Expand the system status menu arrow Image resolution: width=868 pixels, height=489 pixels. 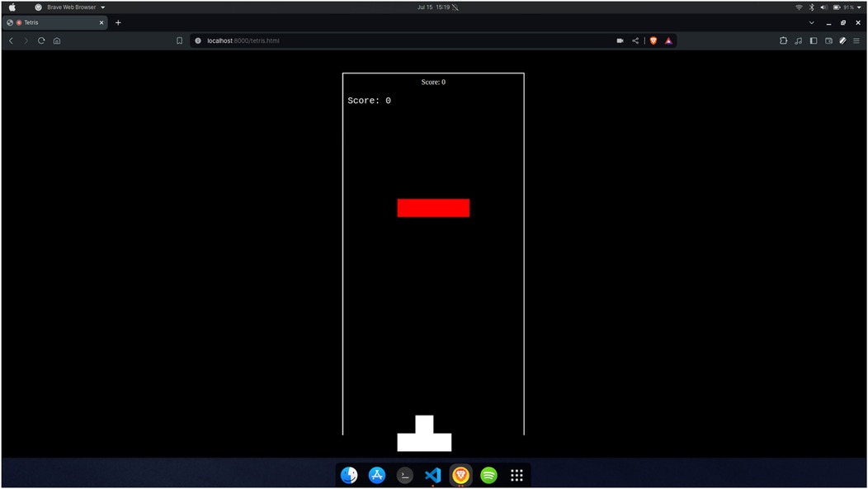coord(860,7)
